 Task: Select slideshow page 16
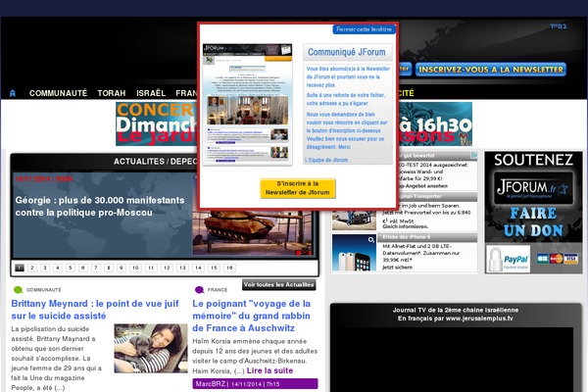coord(229,268)
